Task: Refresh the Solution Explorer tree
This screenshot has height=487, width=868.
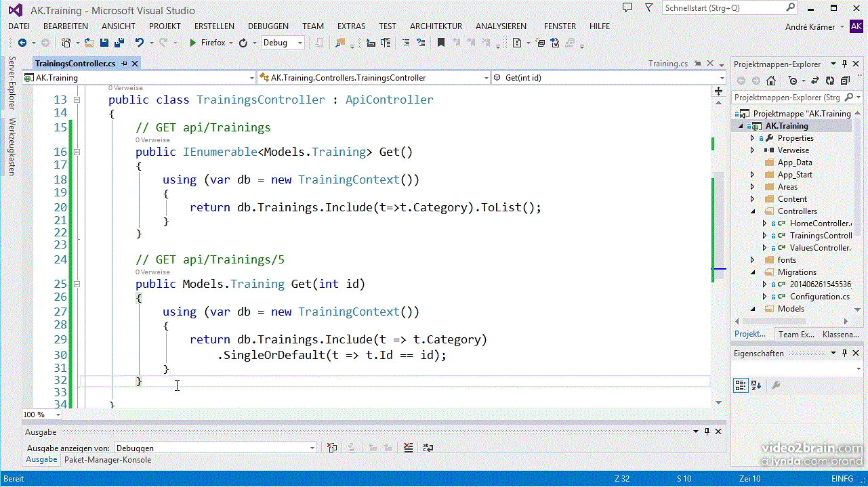Action: [x=830, y=81]
